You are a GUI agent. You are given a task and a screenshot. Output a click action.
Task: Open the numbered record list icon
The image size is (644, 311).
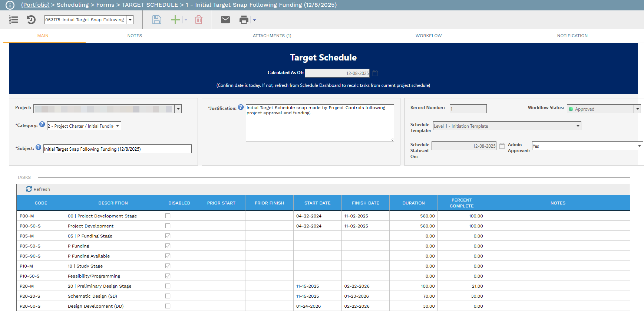(13, 20)
